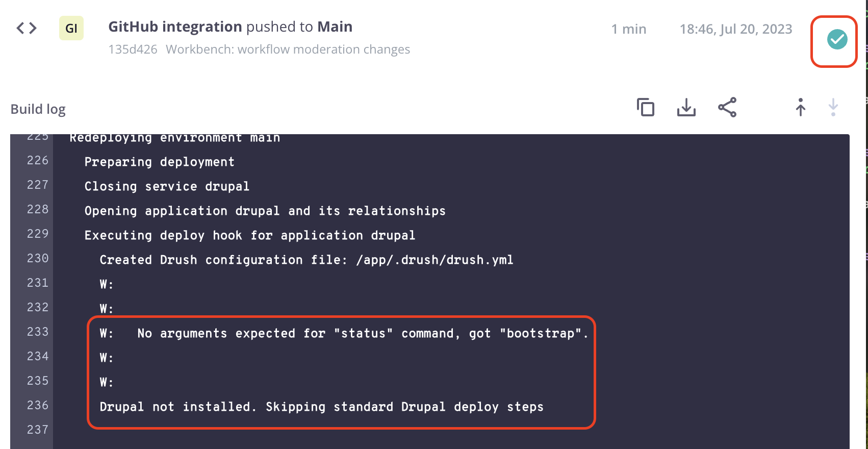Click the Build log heading
This screenshot has width=868, height=449.
[x=38, y=109]
